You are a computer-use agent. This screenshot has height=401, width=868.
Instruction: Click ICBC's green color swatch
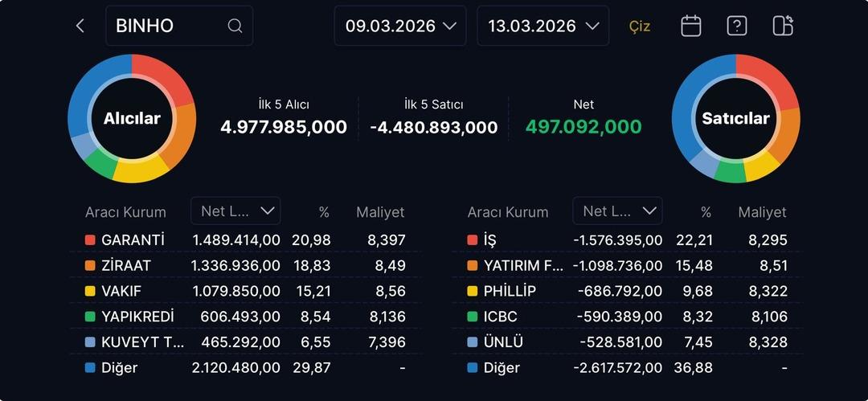click(473, 317)
